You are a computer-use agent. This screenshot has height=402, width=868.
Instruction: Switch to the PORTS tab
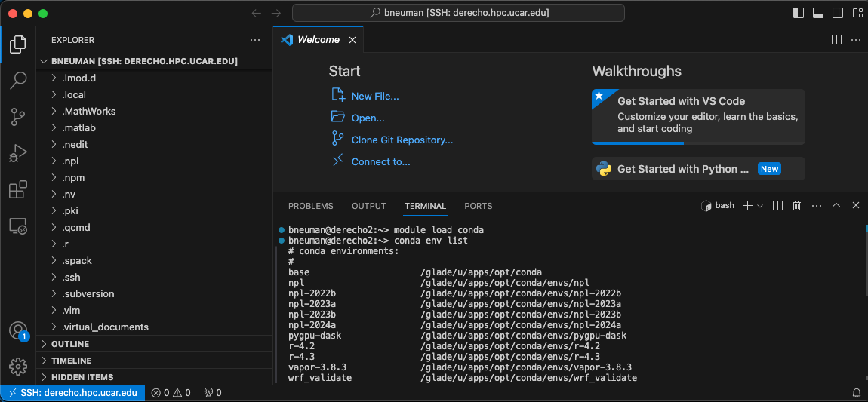tap(479, 206)
